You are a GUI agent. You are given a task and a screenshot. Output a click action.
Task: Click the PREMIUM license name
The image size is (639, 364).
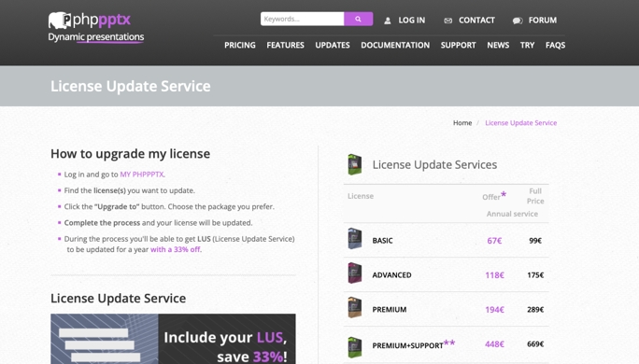[390, 310]
